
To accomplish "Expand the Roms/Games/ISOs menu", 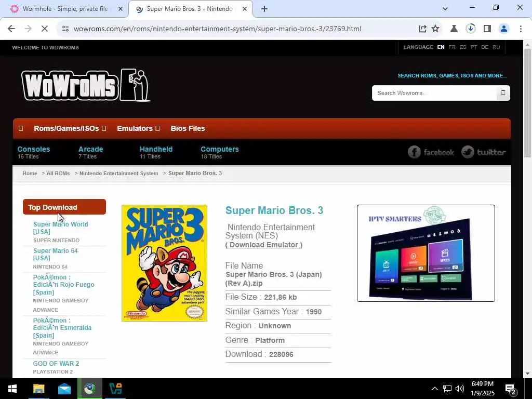I will click(70, 128).
